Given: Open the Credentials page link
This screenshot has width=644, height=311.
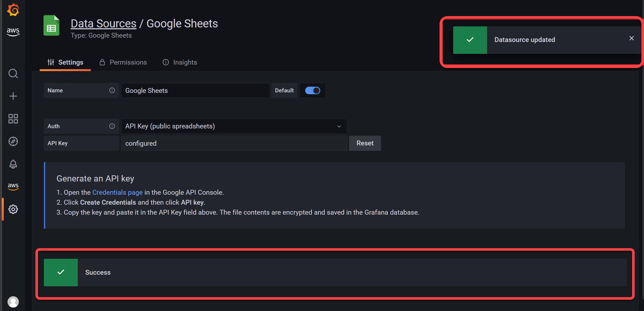Looking at the screenshot, I should pyautogui.click(x=118, y=192).
